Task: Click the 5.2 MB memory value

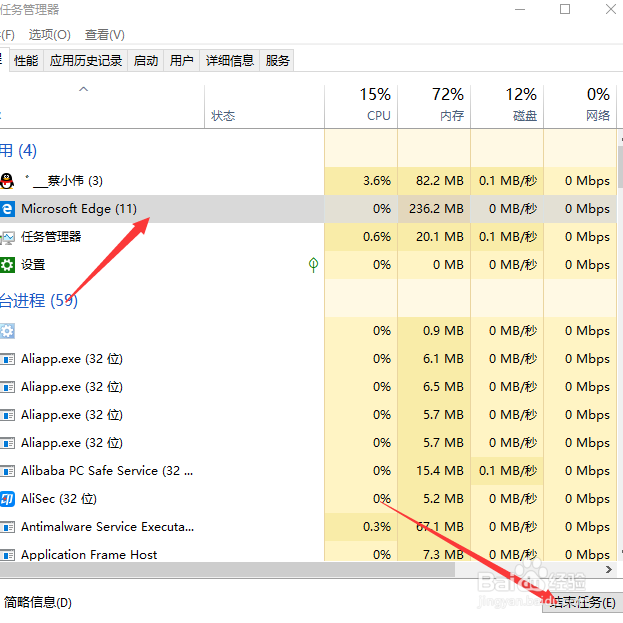Action: click(x=443, y=499)
